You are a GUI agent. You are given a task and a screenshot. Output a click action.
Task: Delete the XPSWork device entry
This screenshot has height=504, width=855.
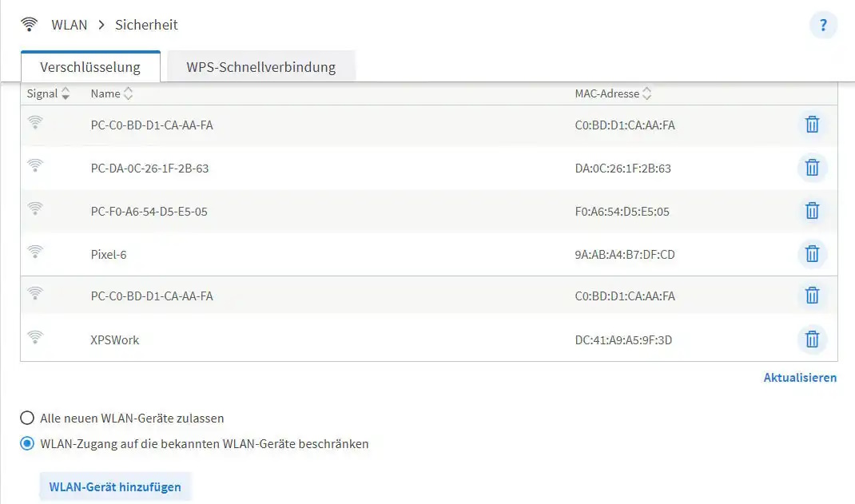tap(812, 339)
